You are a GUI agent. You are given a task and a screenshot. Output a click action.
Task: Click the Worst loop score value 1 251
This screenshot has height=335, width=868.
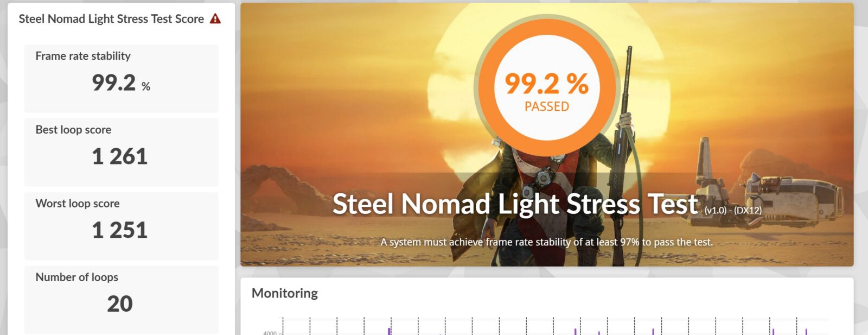(x=120, y=230)
